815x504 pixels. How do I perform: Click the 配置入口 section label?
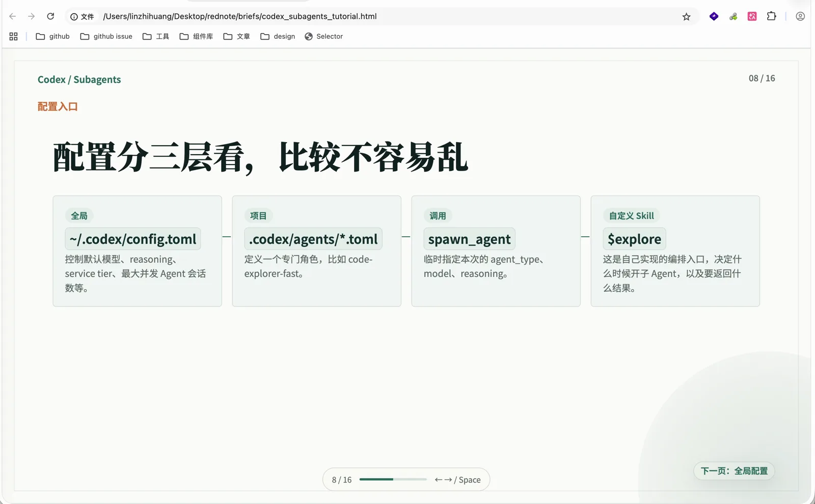point(58,107)
